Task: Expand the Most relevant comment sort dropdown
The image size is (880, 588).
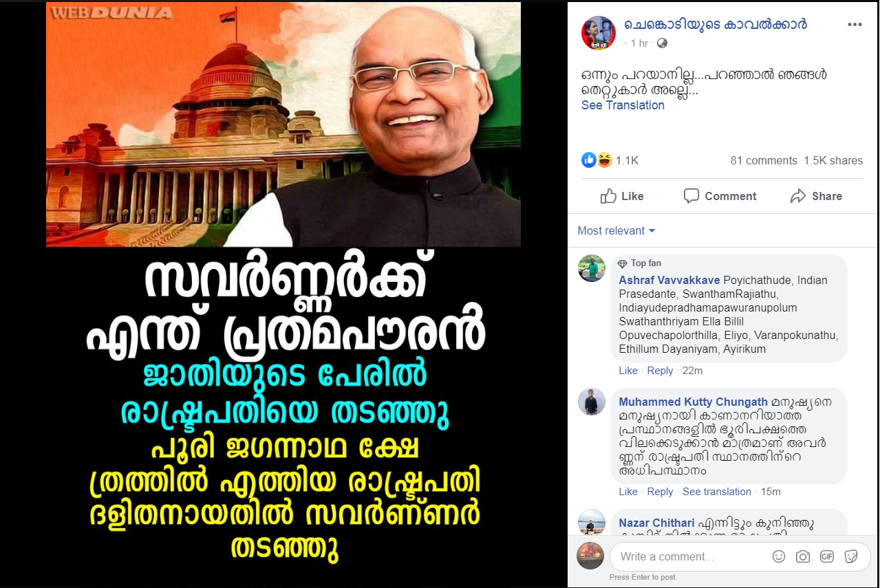Action: (x=616, y=230)
